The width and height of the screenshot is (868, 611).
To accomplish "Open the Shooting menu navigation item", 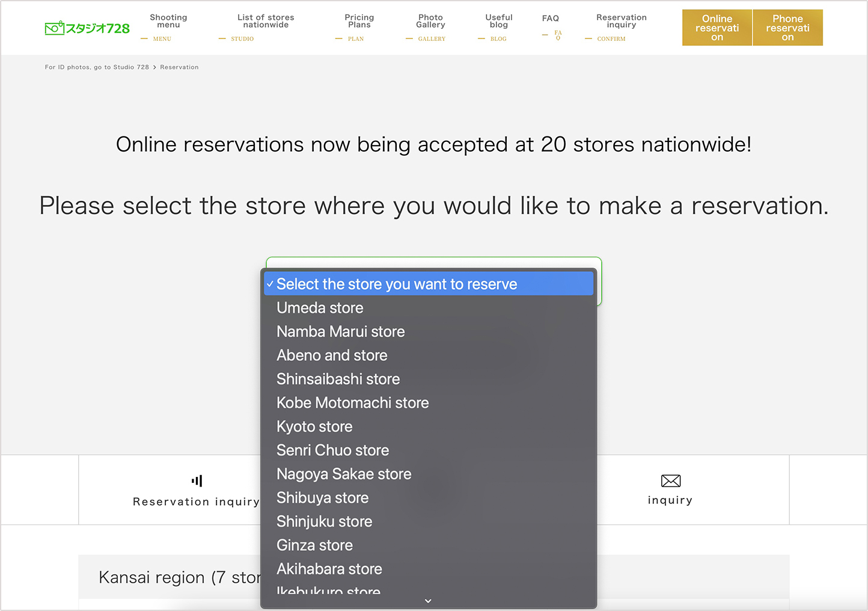I will [168, 21].
